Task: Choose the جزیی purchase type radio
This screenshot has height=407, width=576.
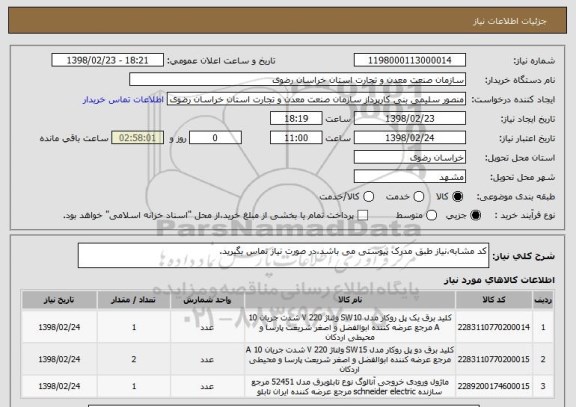Action: pos(475,215)
